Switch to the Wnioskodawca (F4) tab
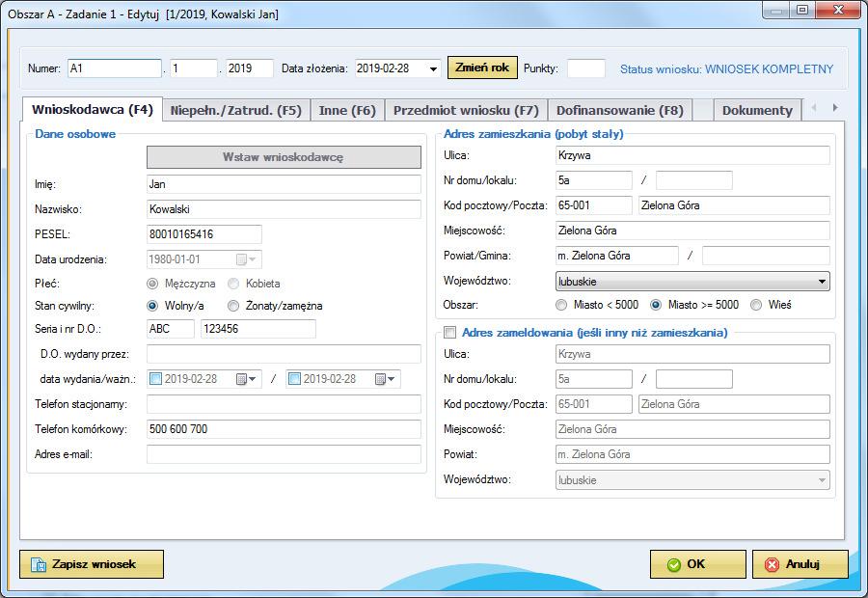The image size is (868, 598). (93, 110)
